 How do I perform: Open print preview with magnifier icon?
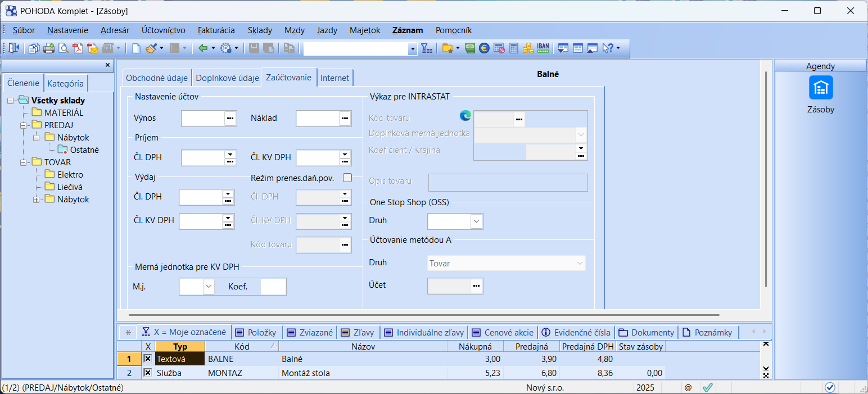click(64, 48)
